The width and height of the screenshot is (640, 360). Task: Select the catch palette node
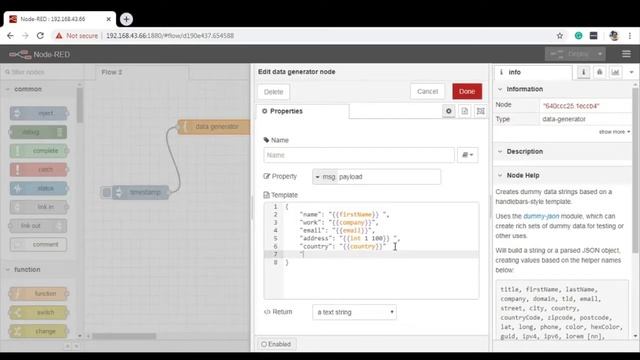pos(39,169)
